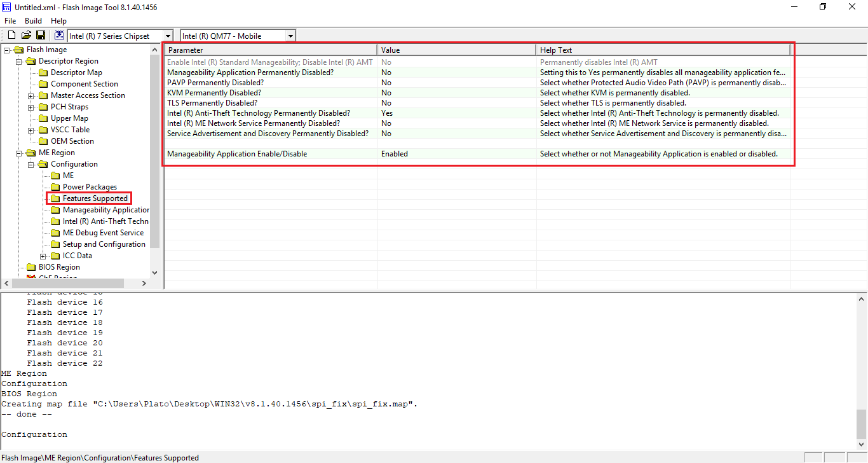Click the OEM Section folder icon
Screen dimensions: 868x463
pyautogui.click(x=43, y=141)
